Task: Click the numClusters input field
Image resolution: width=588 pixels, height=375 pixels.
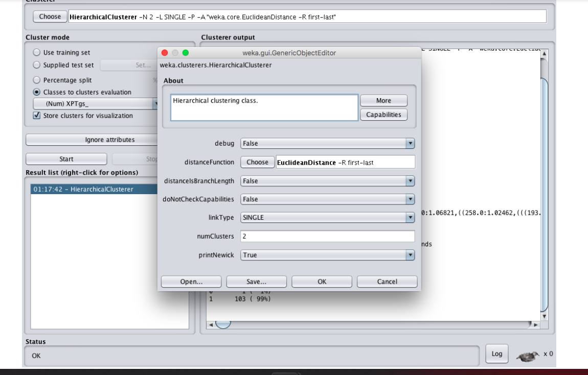Action: [327, 237]
